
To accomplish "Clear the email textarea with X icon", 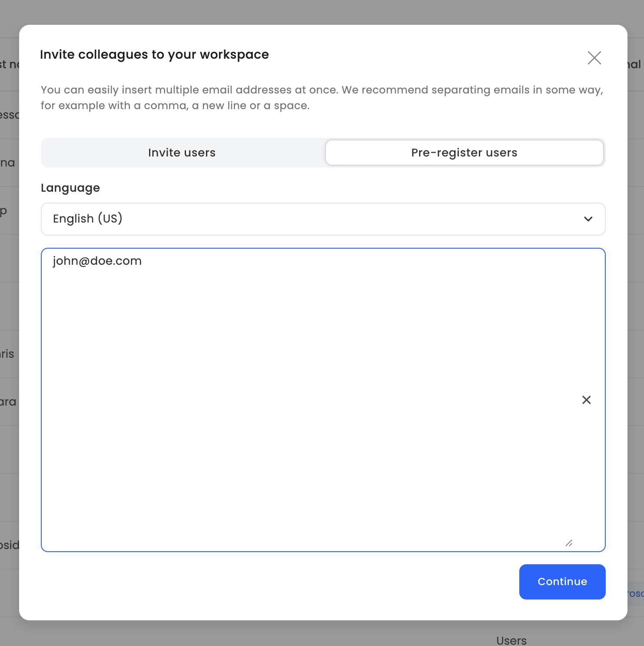I will pos(586,400).
